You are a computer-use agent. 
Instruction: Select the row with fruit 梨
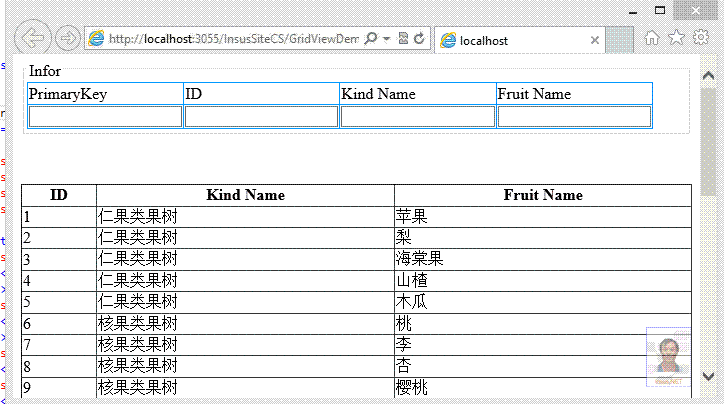tap(356, 238)
